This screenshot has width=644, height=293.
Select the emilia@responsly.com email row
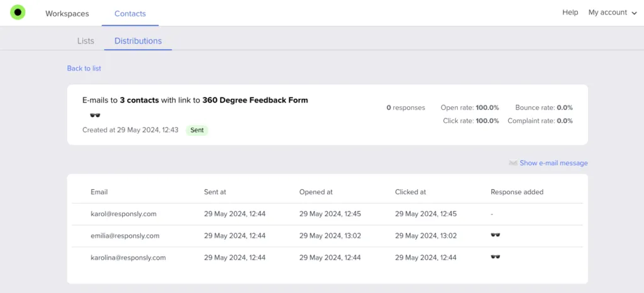click(x=125, y=236)
